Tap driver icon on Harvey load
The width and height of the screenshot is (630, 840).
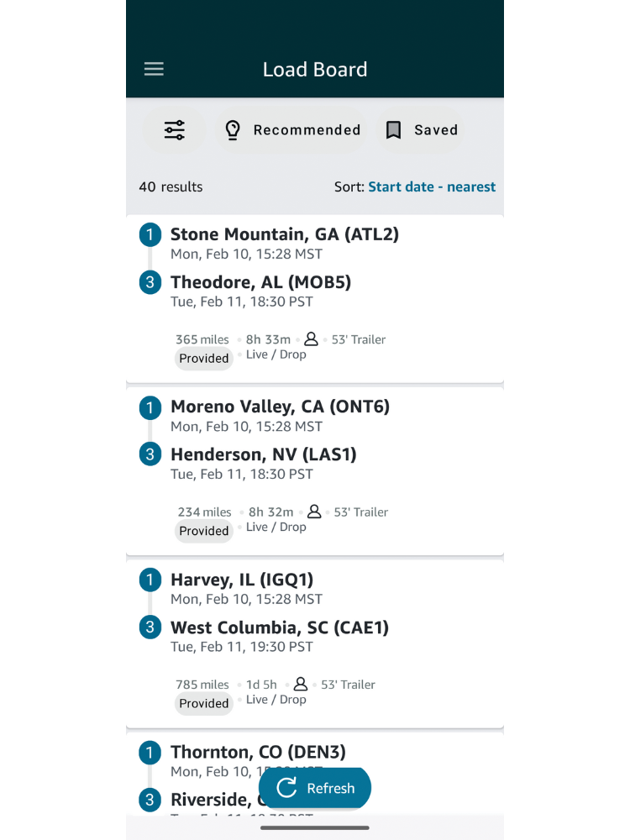click(x=301, y=684)
